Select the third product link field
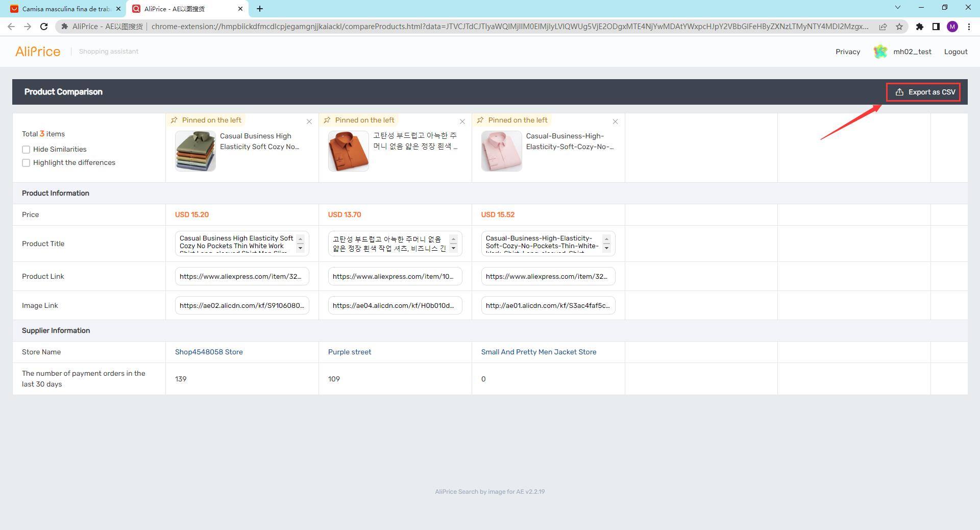 [548, 276]
